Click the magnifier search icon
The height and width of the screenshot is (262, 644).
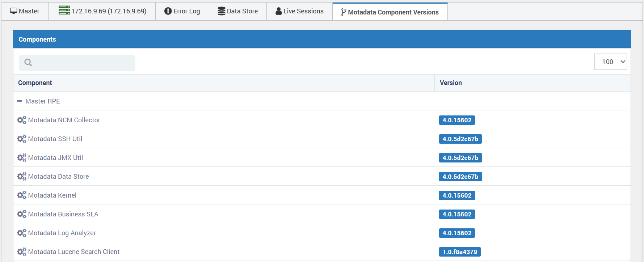(x=28, y=63)
